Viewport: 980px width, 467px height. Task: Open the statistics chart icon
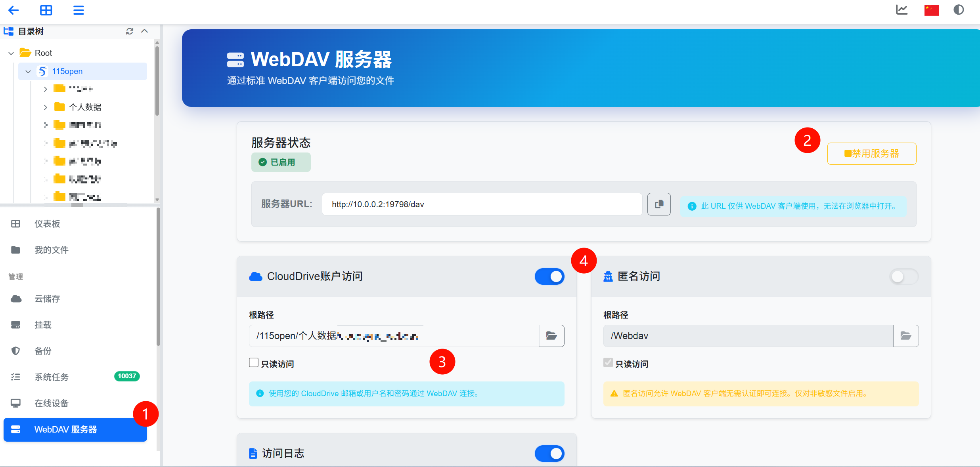pyautogui.click(x=902, y=10)
